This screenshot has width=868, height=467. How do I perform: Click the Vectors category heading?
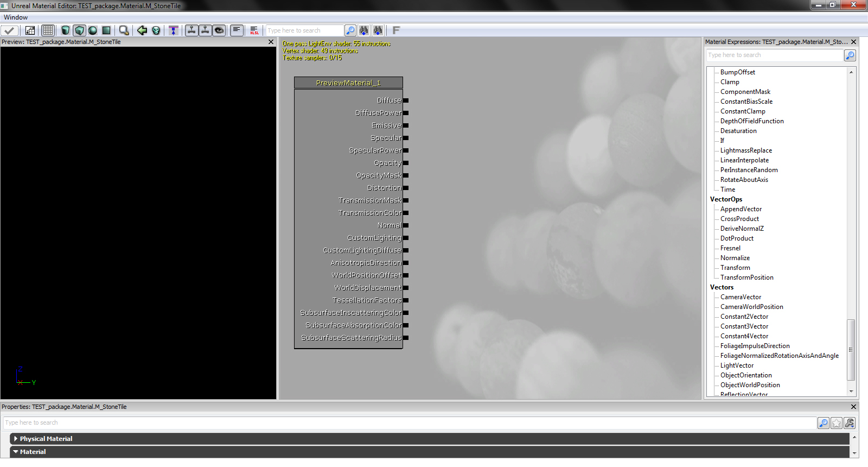(722, 287)
